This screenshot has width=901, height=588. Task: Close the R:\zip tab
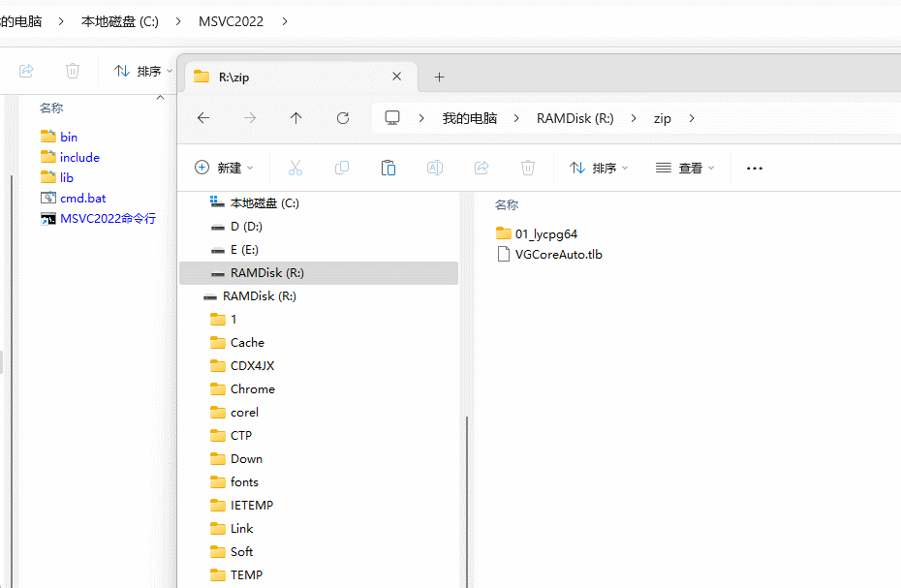[x=396, y=77]
